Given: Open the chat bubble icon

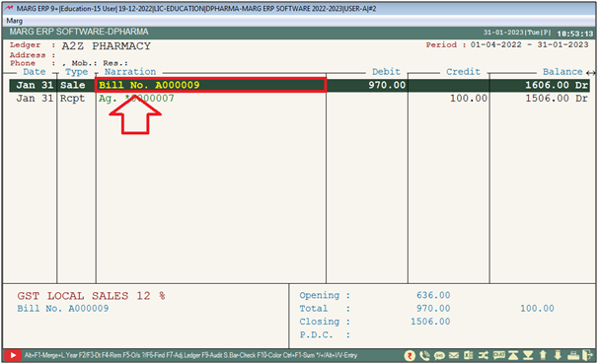Looking at the screenshot, I should [498, 355].
